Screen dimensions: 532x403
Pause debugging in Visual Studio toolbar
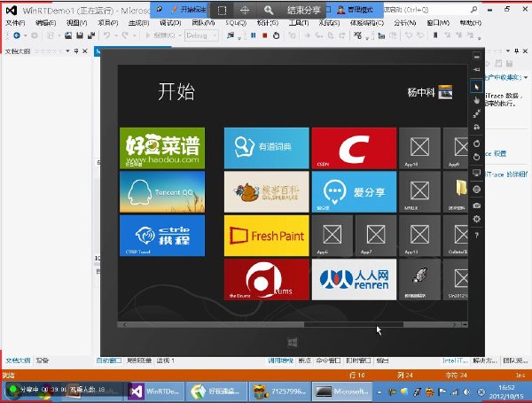pyautogui.click(x=254, y=35)
